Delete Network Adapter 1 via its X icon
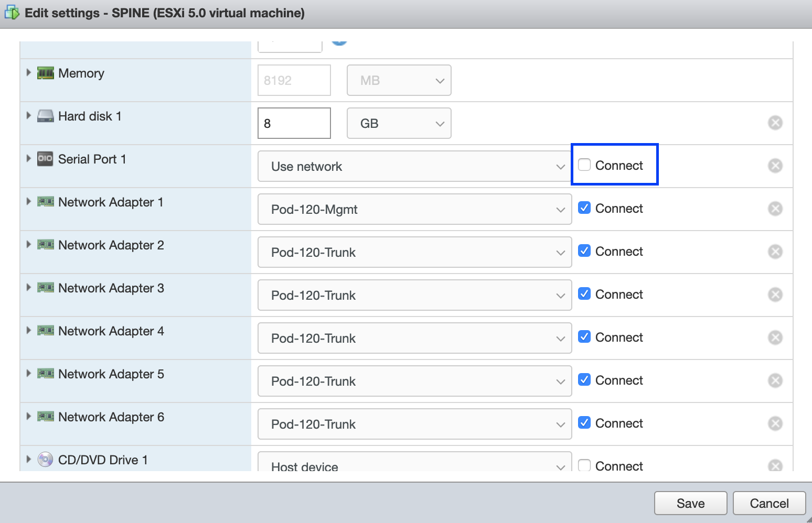Viewport: 812px width, 523px height. point(775,209)
